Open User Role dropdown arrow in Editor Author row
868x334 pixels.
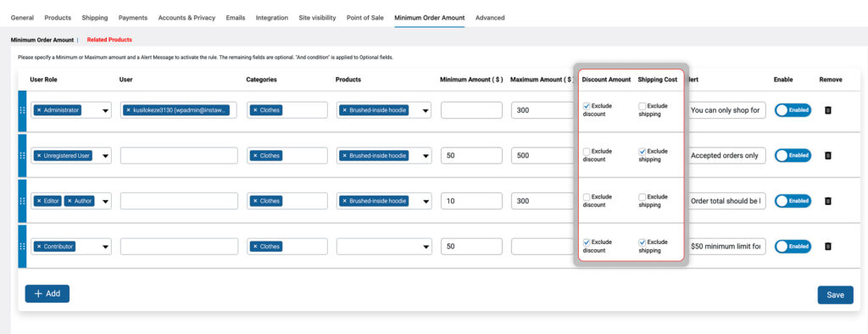tap(105, 202)
